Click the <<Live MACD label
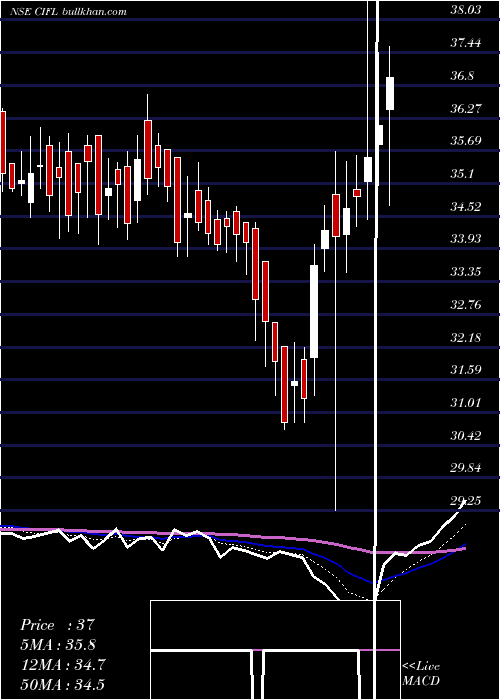 pos(421,673)
